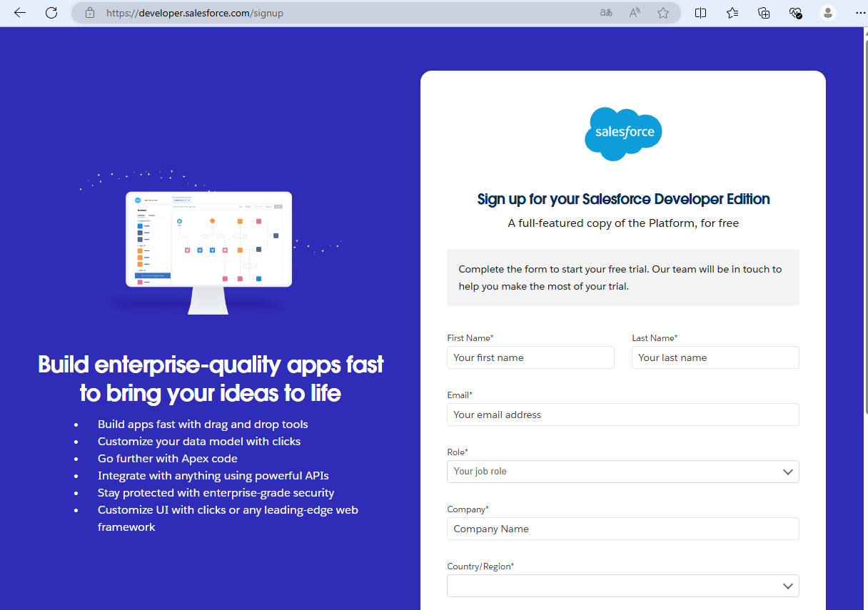The height and width of the screenshot is (610, 868).
Task: Click the 'Last Name*' field label
Action: (x=655, y=338)
